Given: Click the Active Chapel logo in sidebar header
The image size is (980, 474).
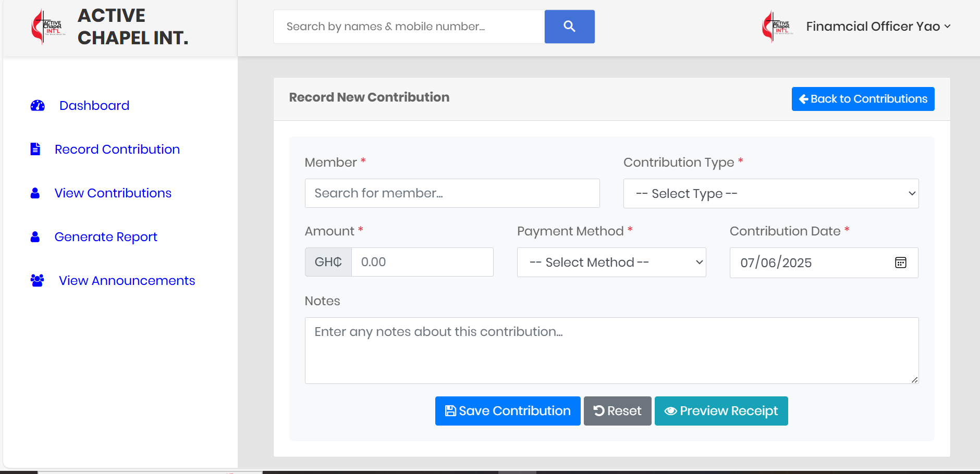Looking at the screenshot, I should pos(48,27).
